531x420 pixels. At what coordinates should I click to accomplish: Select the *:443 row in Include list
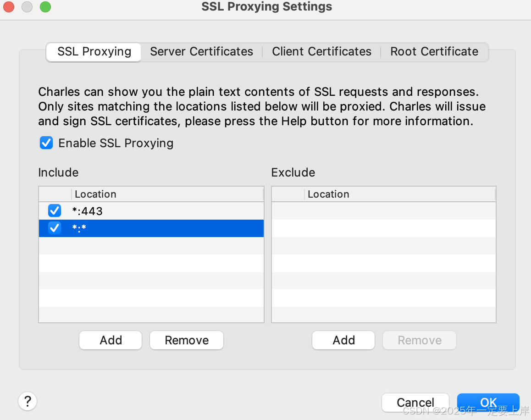151,211
